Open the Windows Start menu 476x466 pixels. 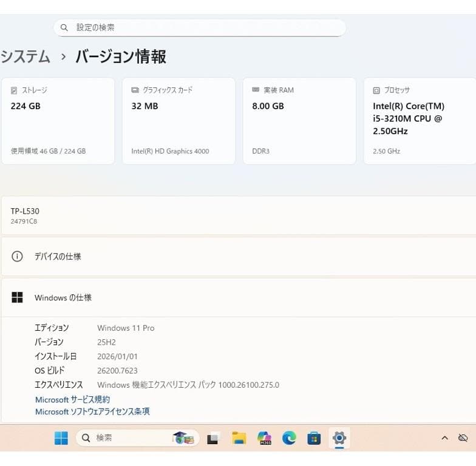click(61, 438)
